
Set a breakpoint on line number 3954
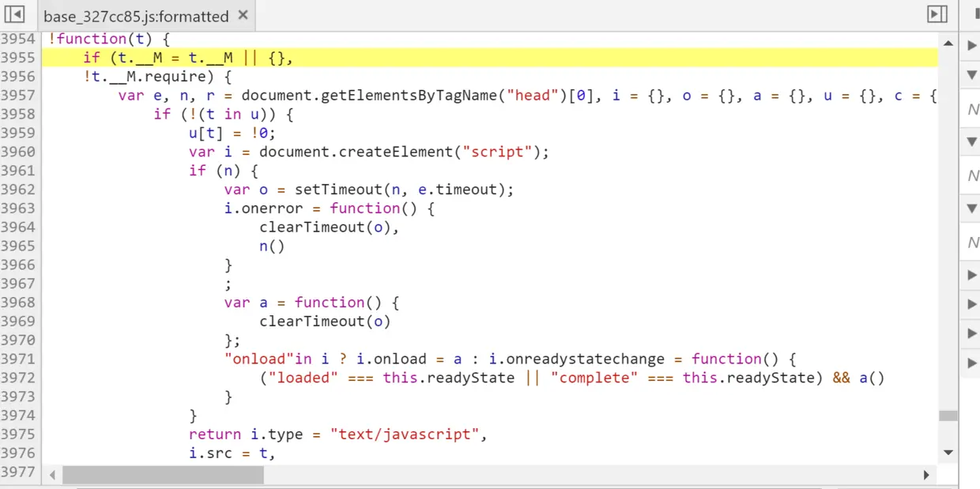coord(18,39)
